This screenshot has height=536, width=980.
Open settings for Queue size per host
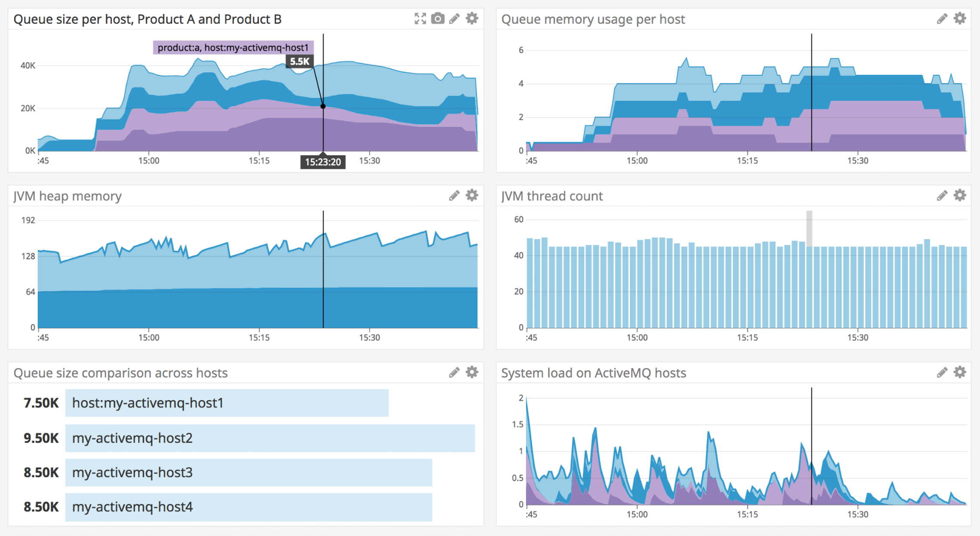point(472,18)
